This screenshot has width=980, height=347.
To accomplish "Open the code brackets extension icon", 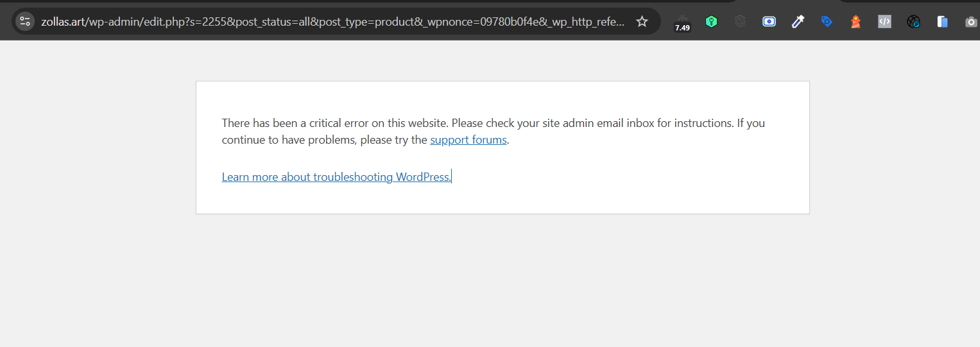I will (884, 21).
